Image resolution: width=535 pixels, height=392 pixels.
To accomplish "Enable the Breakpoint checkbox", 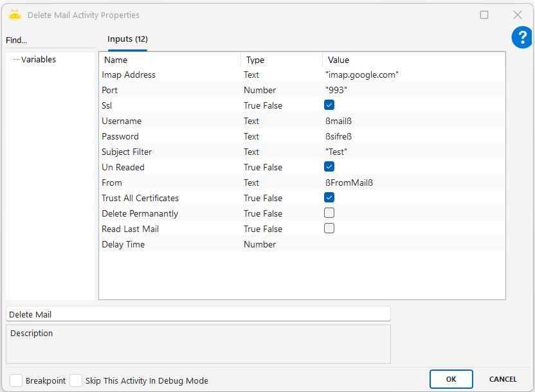I will point(16,380).
